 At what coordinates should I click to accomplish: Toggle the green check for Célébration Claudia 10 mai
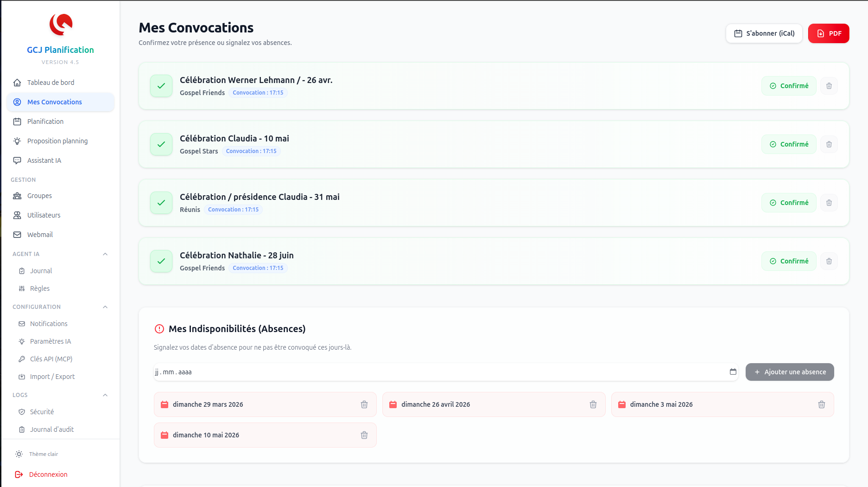161,144
